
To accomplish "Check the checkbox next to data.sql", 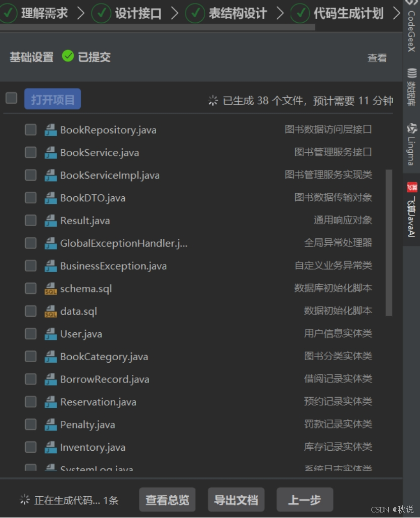I will [x=30, y=311].
